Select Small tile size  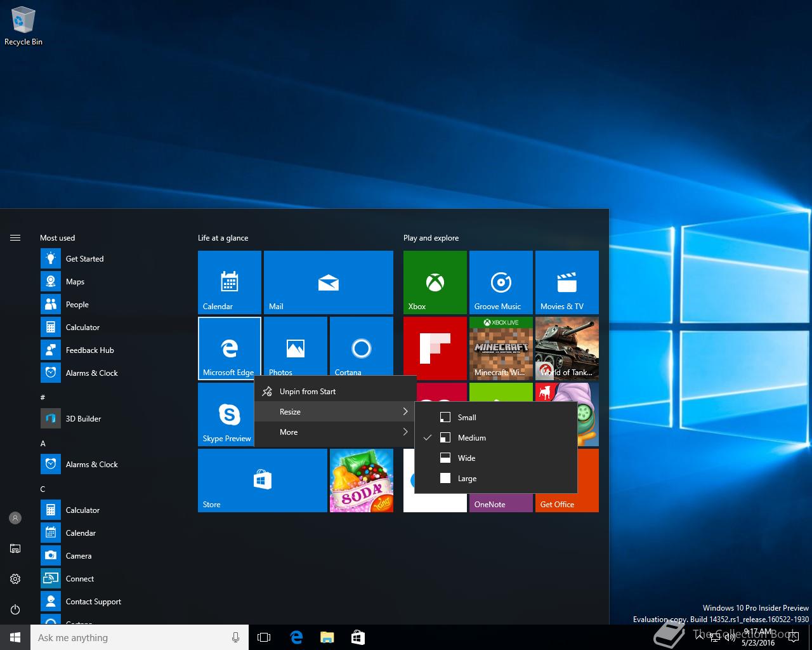(496, 418)
